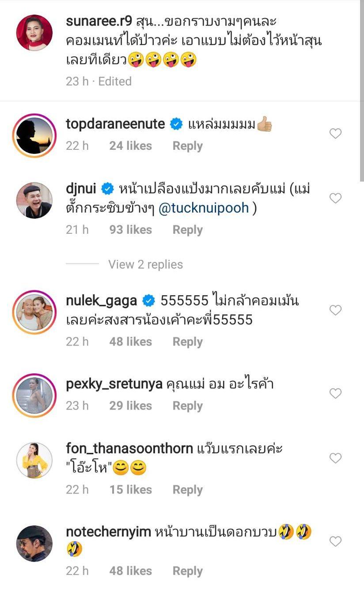Image resolution: width=364 pixels, height=593 pixels.
Task: Show the 93 likes on djnui's comment
Action: [x=130, y=230]
